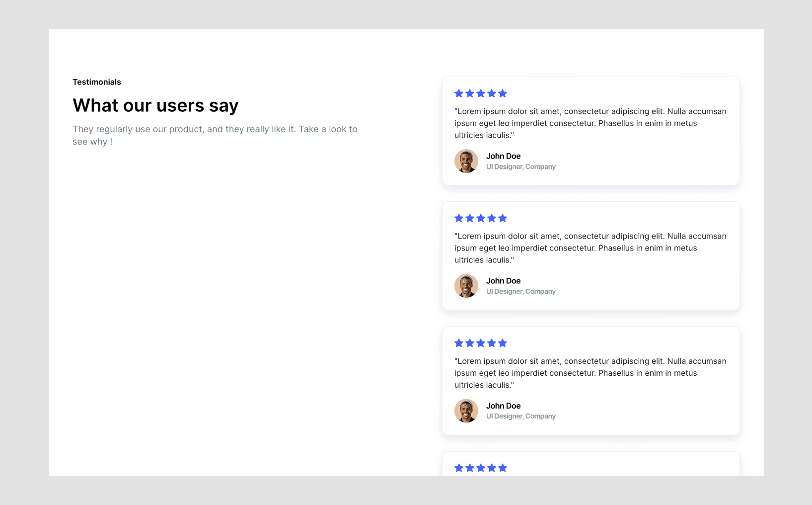Click the subtitle 'They regularly use our product'
Viewport: 812px width, 505px height.
click(x=215, y=135)
